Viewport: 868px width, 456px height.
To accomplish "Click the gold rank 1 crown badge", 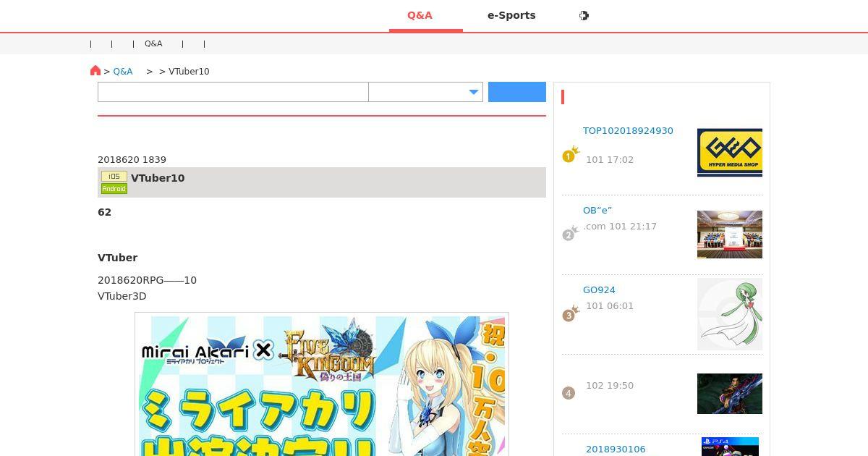I will (571, 154).
